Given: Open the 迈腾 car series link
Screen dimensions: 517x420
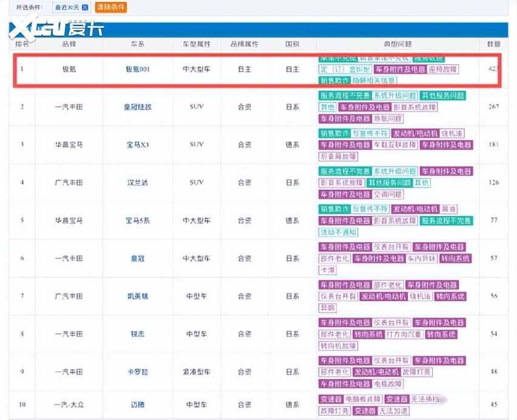Looking at the screenshot, I should pos(138,404).
